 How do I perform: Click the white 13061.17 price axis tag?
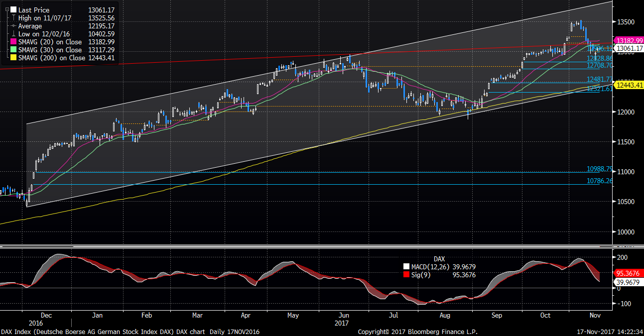pos(628,48)
